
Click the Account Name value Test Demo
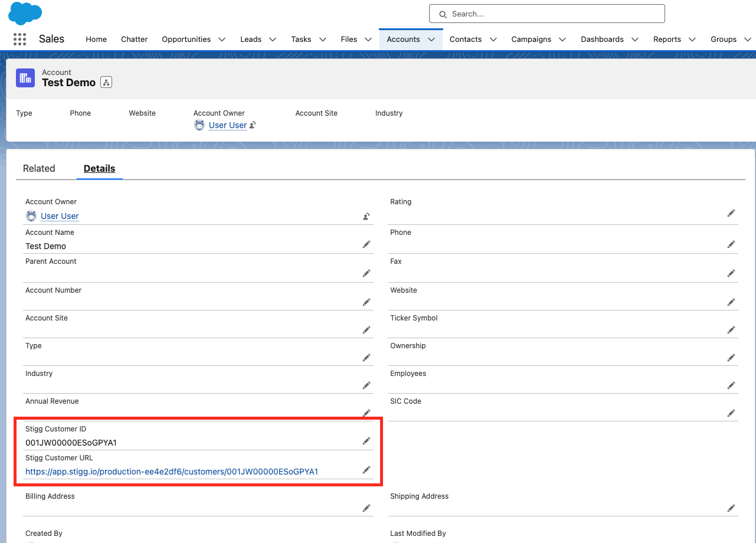(x=45, y=246)
